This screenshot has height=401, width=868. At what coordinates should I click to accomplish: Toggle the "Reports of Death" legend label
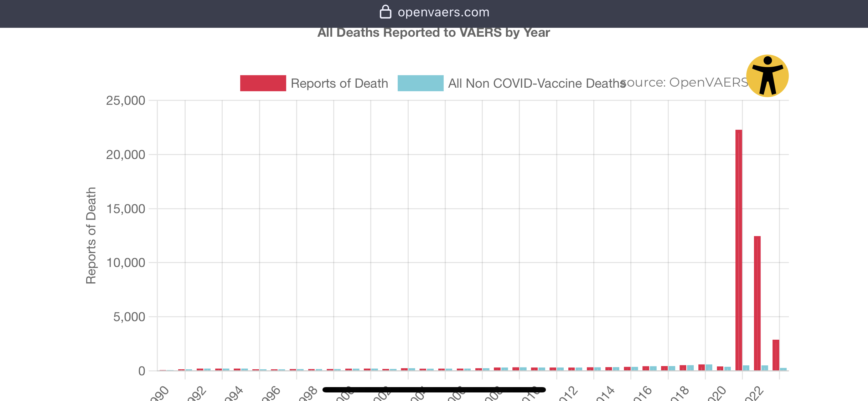coord(339,83)
